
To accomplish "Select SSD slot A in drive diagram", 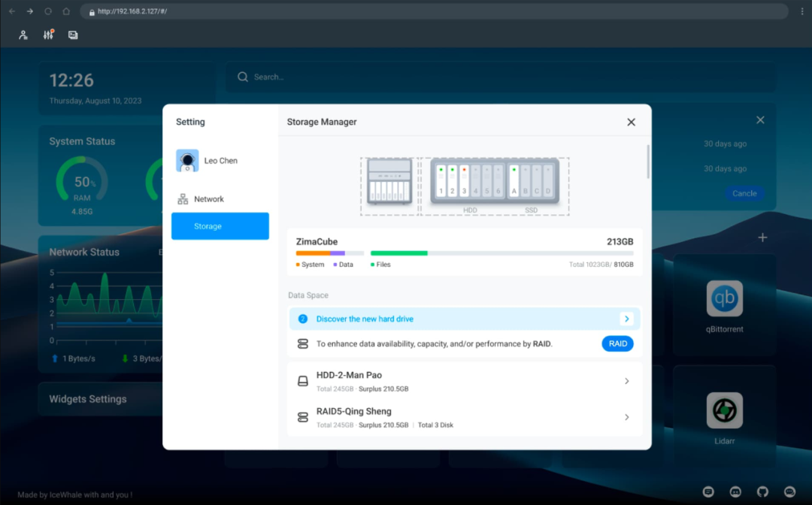I will pyautogui.click(x=514, y=181).
